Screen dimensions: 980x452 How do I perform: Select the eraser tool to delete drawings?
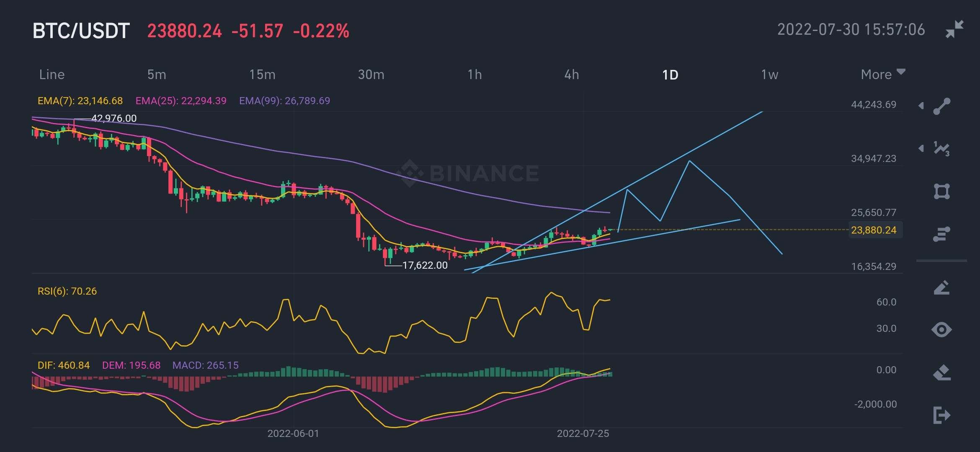pos(941,372)
